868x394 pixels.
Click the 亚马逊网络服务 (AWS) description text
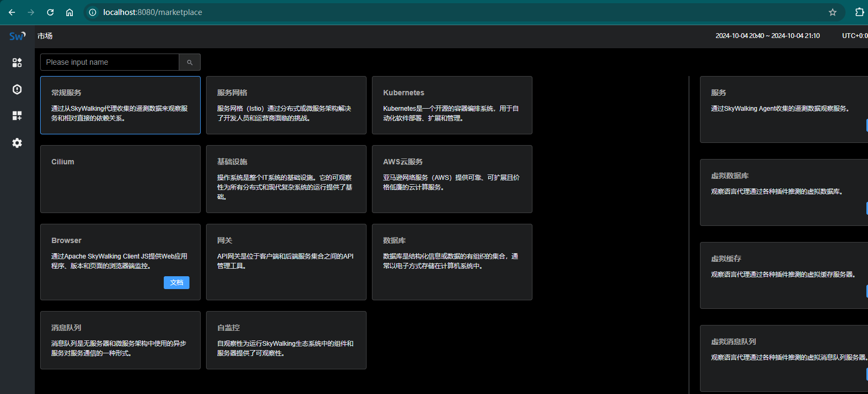451,182
